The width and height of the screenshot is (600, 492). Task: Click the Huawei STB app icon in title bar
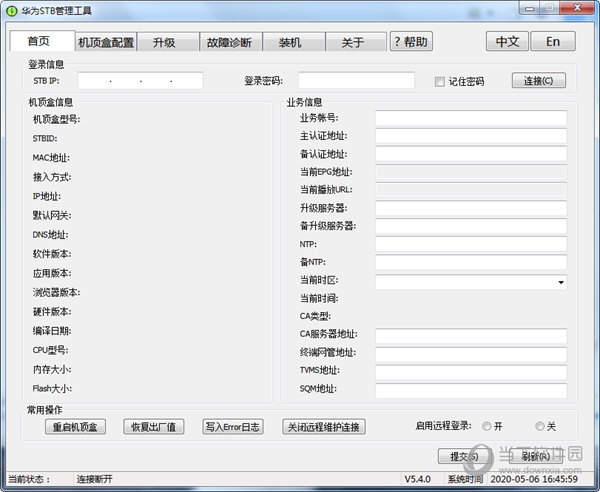tap(11, 11)
